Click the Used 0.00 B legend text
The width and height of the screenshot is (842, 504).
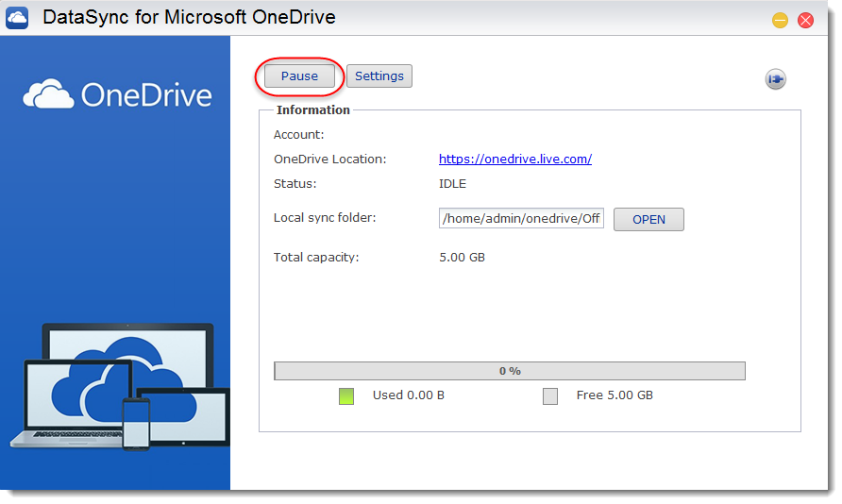(x=409, y=395)
